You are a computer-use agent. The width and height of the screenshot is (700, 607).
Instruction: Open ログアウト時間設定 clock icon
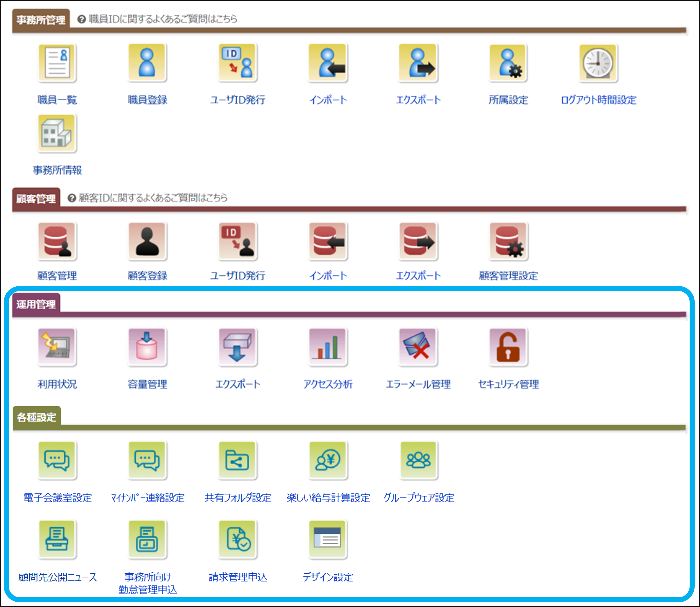(598, 63)
